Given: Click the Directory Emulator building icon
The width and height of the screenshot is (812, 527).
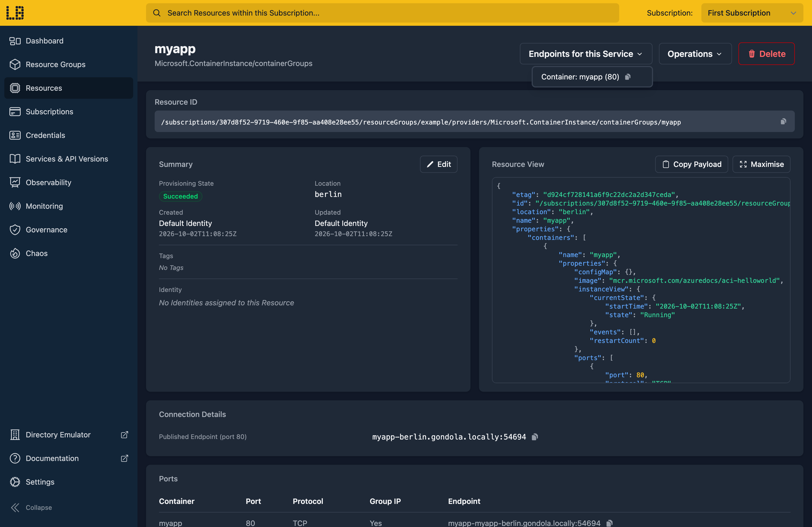Looking at the screenshot, I should [x=15, y=435].
